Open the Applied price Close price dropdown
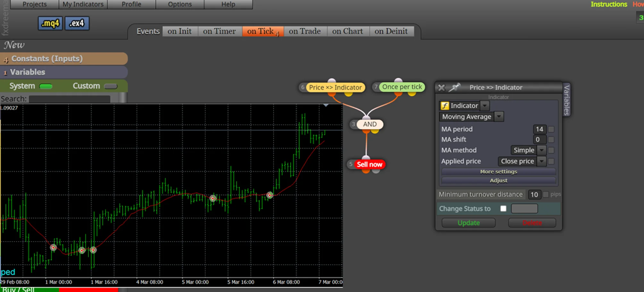 point(541,161)
